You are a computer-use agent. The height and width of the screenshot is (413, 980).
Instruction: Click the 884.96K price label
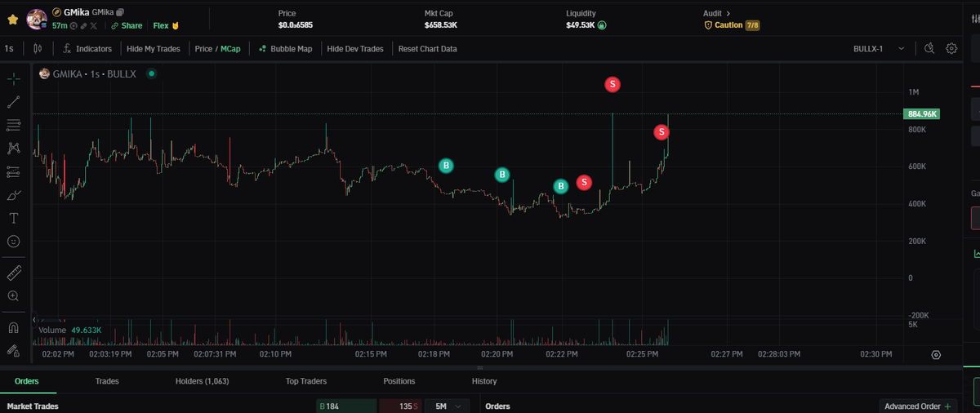[921, 114]
